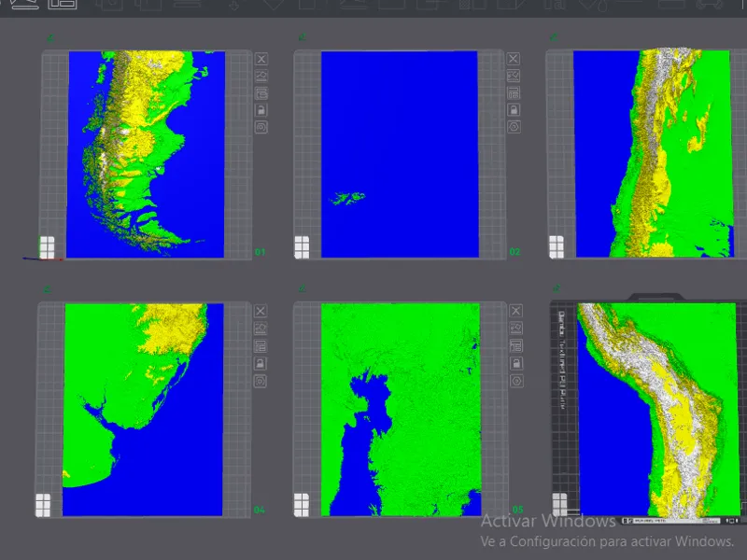This screenshot has width=747, height=560.
Task: Click the green 05 plate number
Action: coord(517,510)
